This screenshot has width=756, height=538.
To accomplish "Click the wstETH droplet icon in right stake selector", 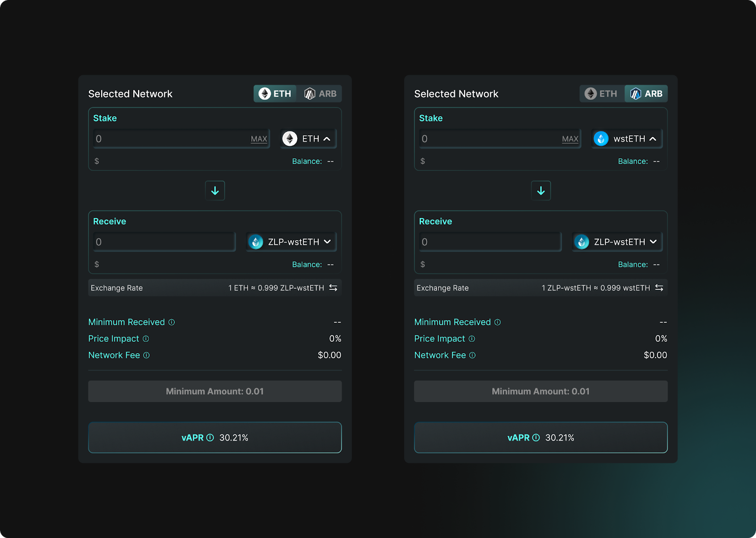I will (601, 139).
